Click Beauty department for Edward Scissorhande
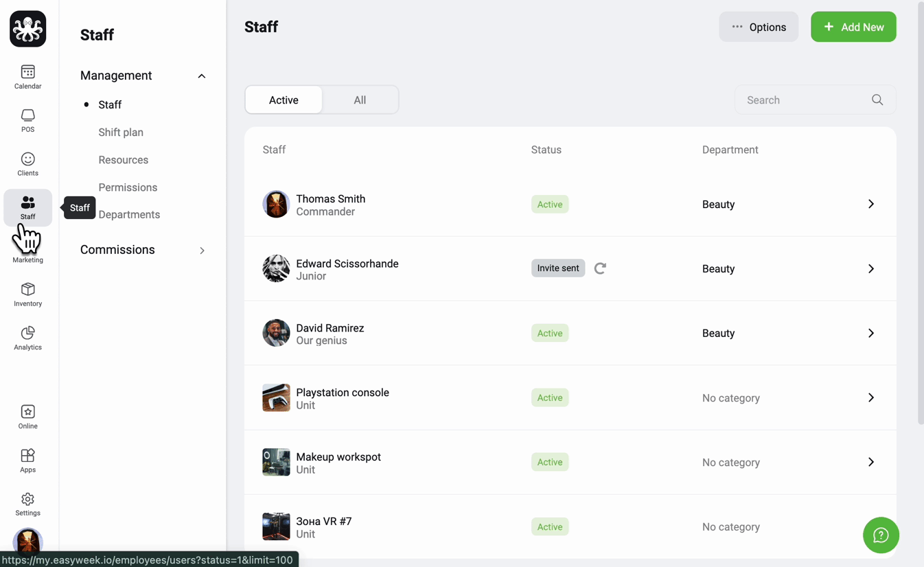 point(719,269)
